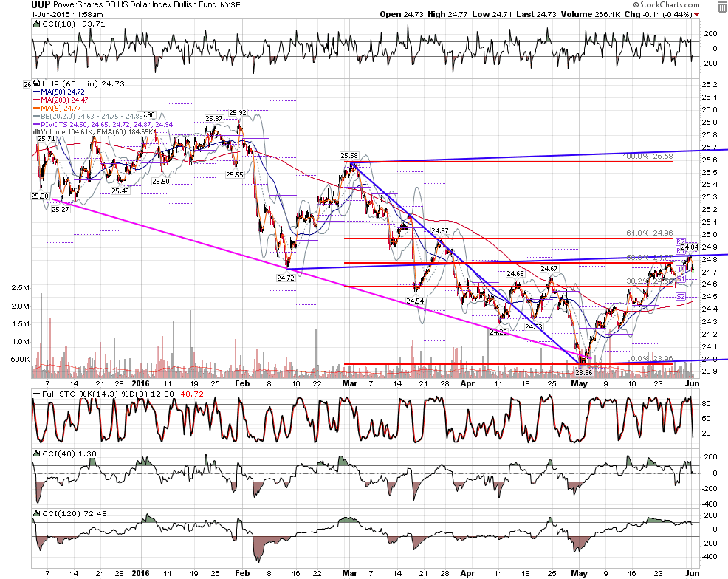Screen dimensions: 728x579
Task: Click the CCI(40) 1.30 label
Action: pyautogui.click(x=69, y=453)
